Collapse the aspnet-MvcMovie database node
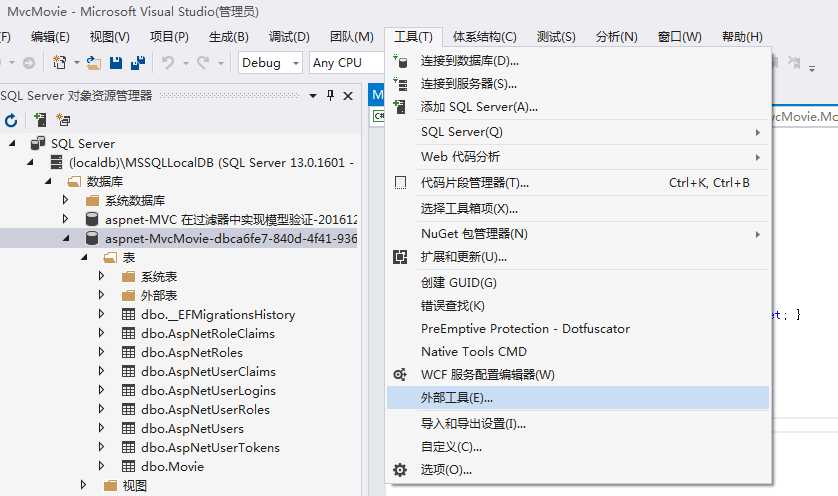 66,238
